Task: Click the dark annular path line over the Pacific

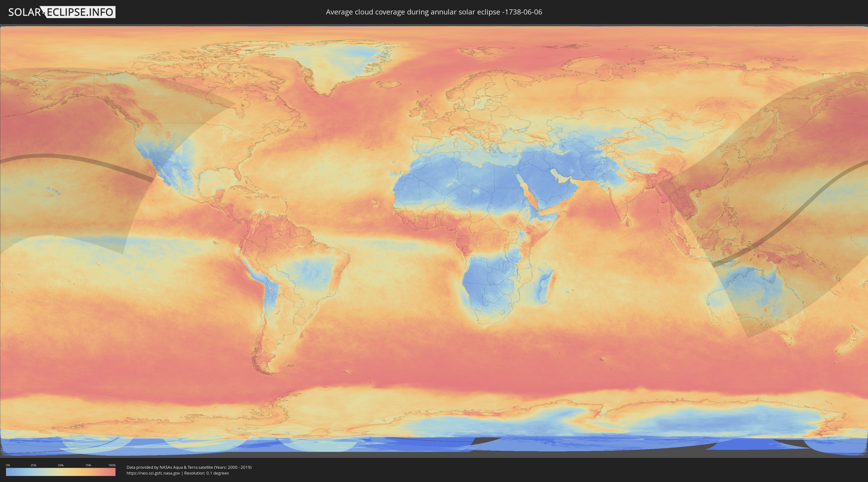Action: [x=68, y=157]
